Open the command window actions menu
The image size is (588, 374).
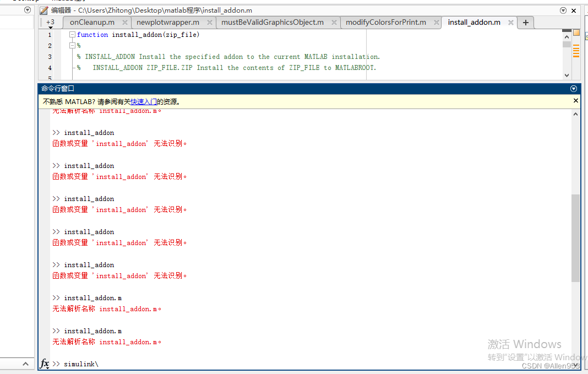pos(573,89)
